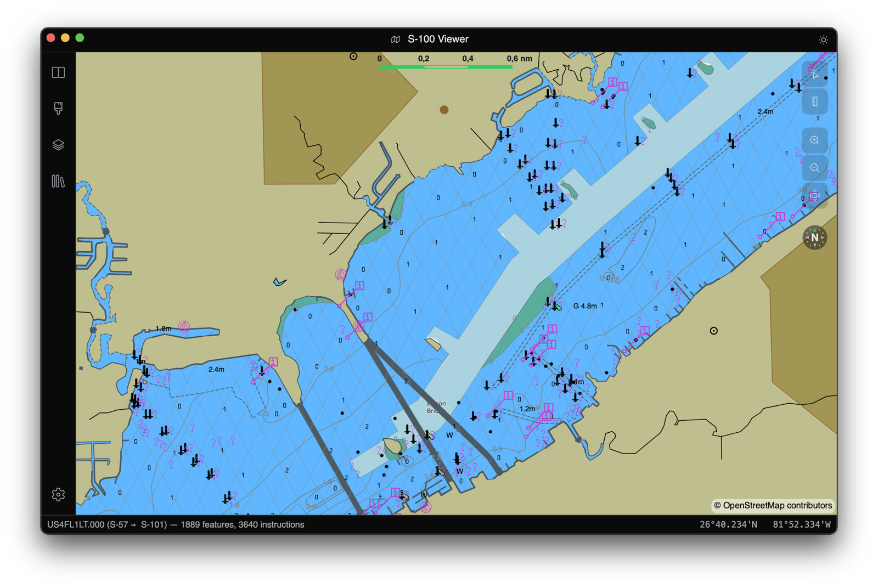Open the layers panel

point(58,145)
